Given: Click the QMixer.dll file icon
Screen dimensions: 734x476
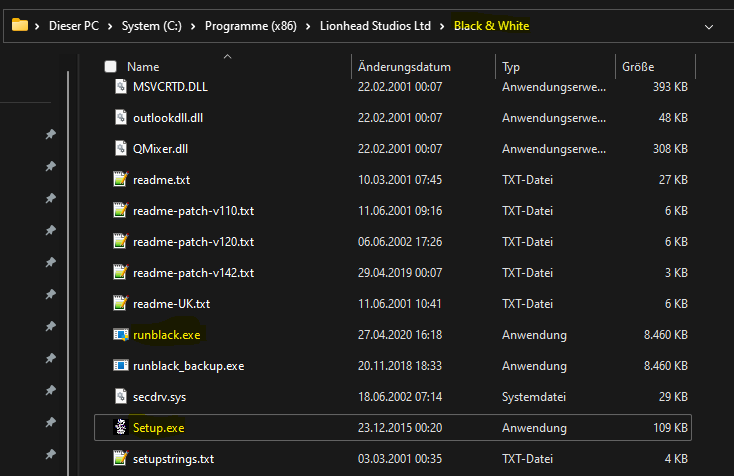Looking at the screenshot, I should (120, 149).
